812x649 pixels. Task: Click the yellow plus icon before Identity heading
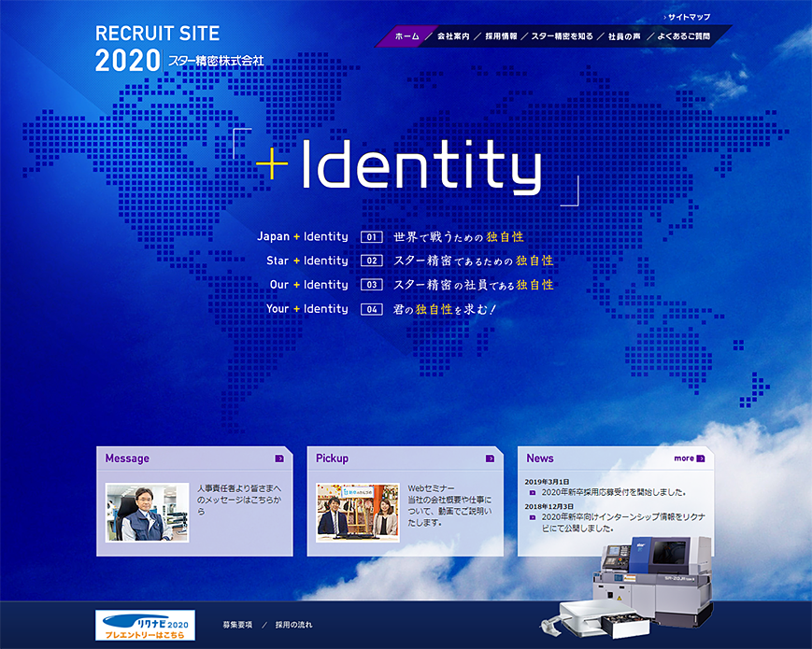[272, 165]
